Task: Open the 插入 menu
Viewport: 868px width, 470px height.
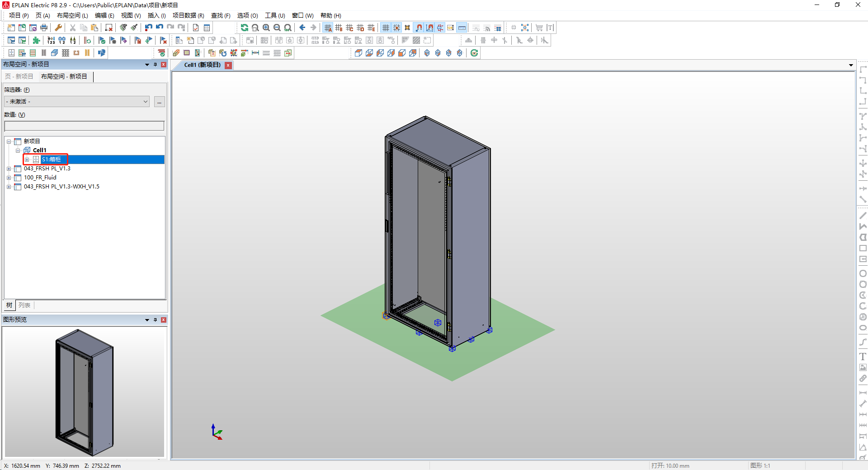Action: click(156, 15)
